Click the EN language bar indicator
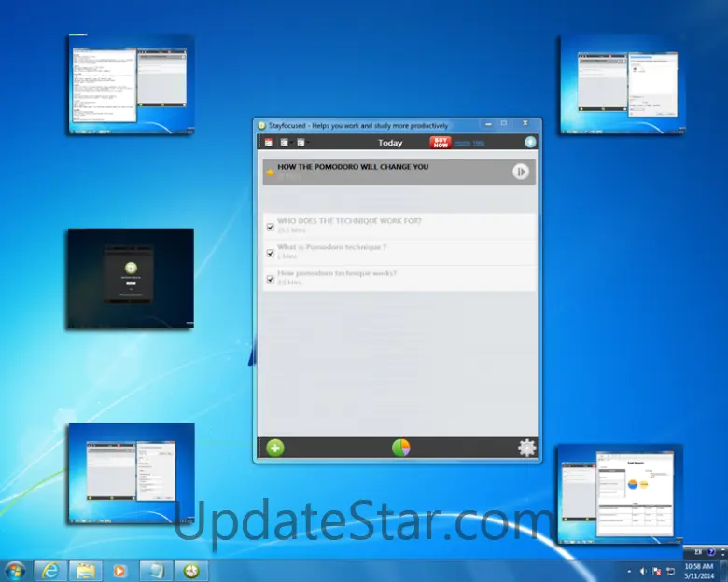Image resolution: width=728 pixels, height=582 pixels. pos(698,552)
